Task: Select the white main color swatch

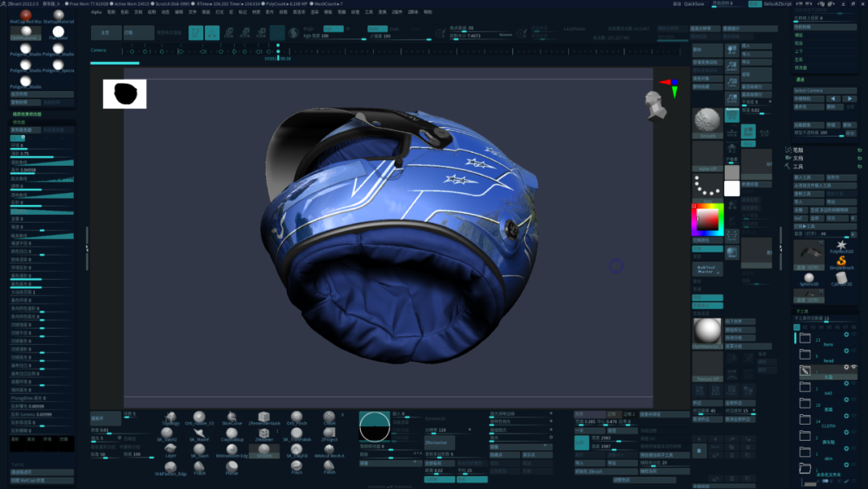Action: (732, 189)
